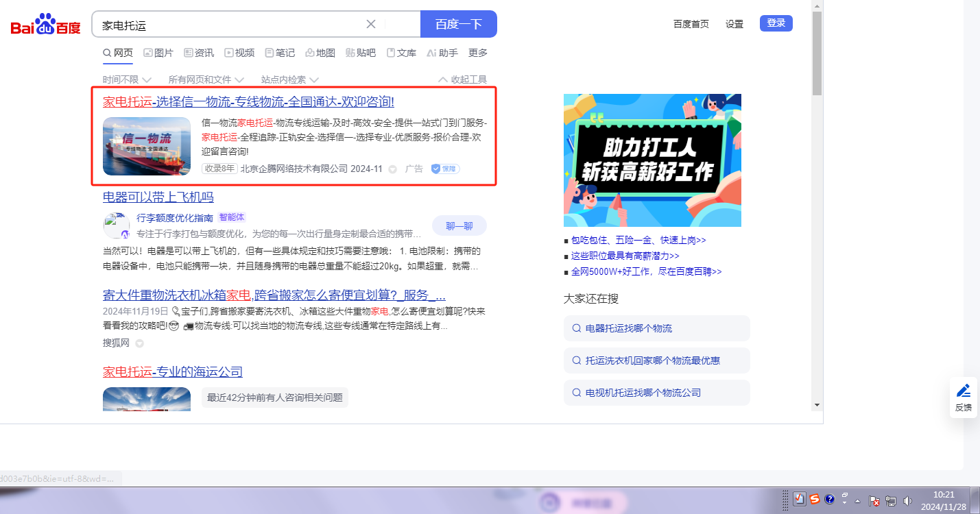Expand the arrow next to 搜狐网 source
The image size is (980, 514).
click(139, 343)
